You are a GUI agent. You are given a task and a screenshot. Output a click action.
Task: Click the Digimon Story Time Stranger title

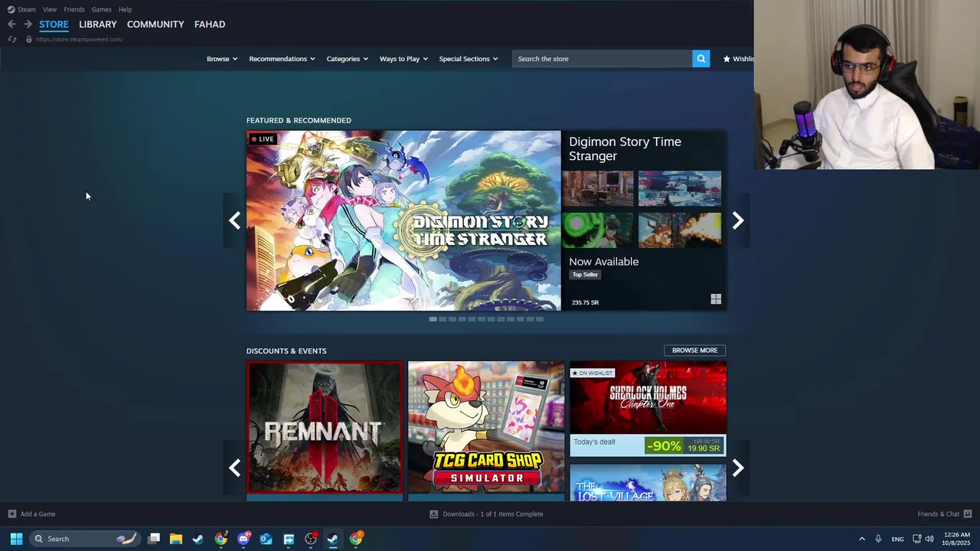pyautogui.click(x=625, y=148)
